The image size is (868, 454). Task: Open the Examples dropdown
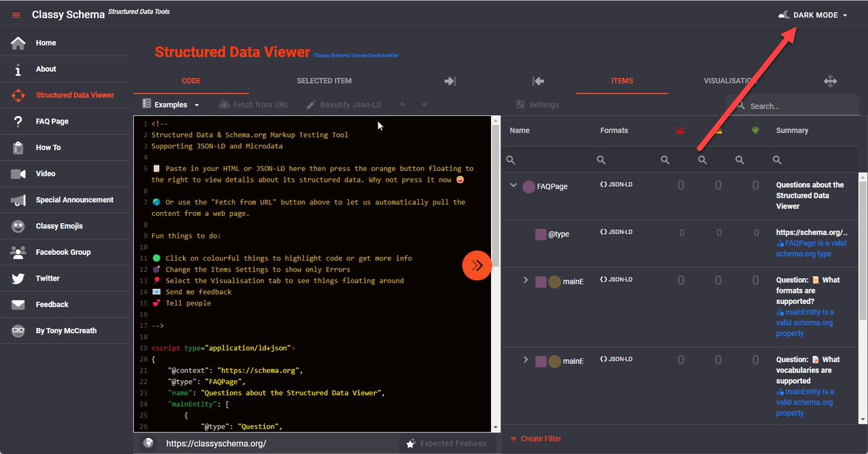(x=171, y=104)
